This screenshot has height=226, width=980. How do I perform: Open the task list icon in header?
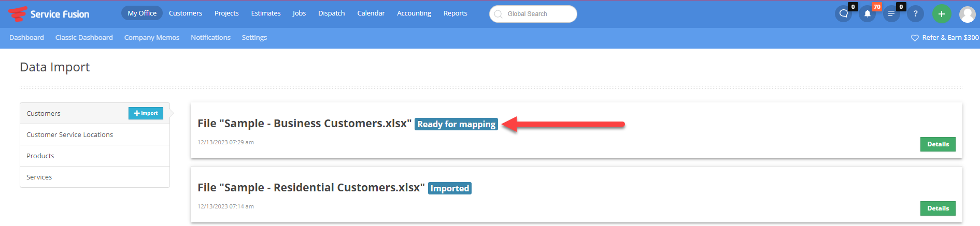click(x=891, y=14)
